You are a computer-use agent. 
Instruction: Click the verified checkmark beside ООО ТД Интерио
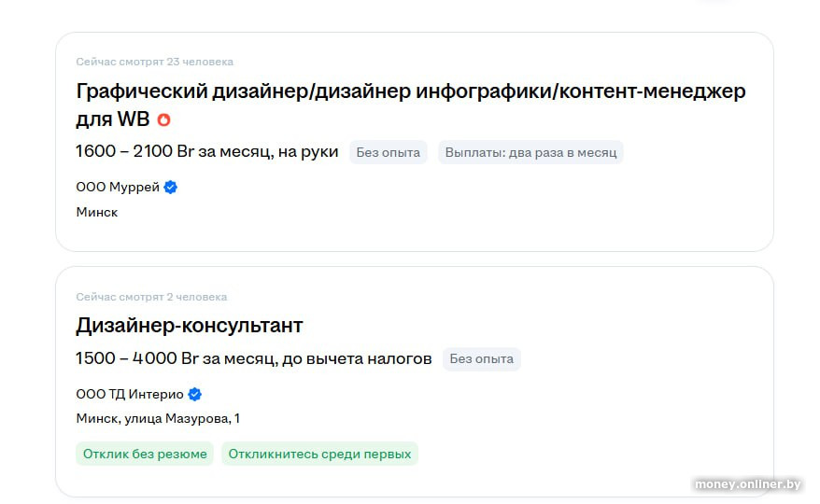pyautogui.click(x=194, y=394)
